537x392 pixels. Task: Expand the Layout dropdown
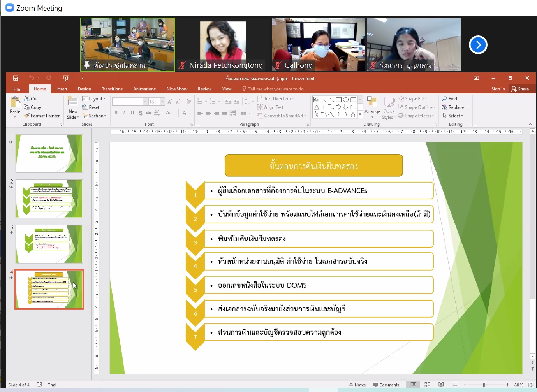coord(94,99)
